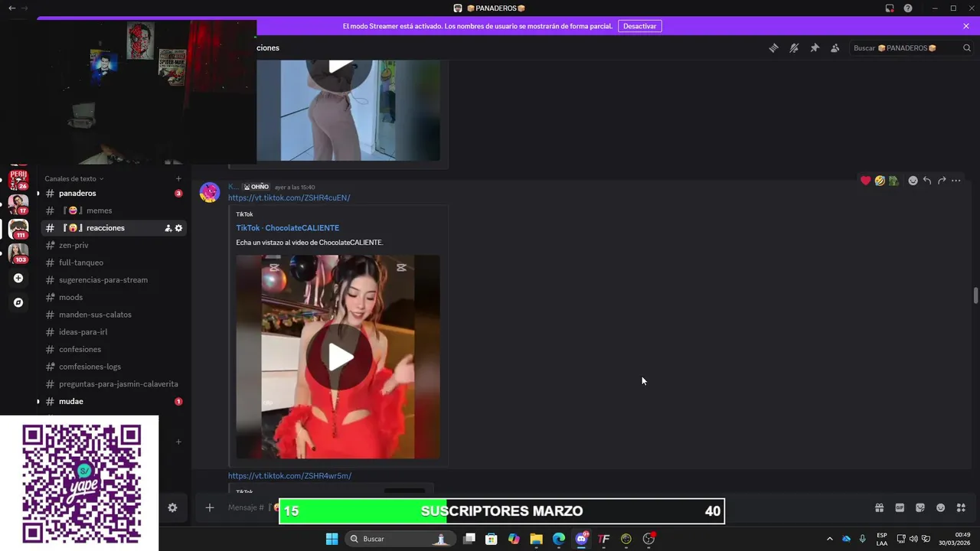The width and height of the screenshot is (980, 551).
Task: Open the zen-priv channel
Action: coord(113,246)
